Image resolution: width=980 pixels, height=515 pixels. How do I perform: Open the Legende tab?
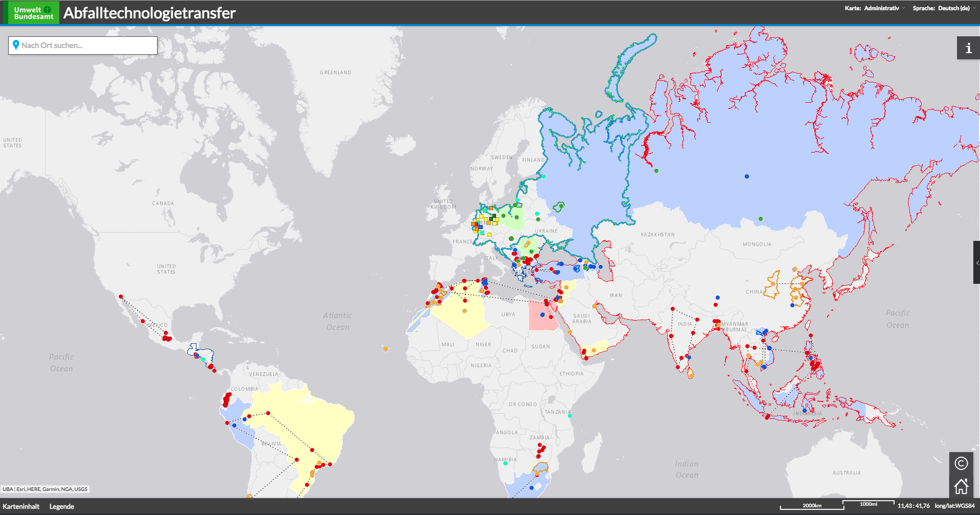coord(62,506)
